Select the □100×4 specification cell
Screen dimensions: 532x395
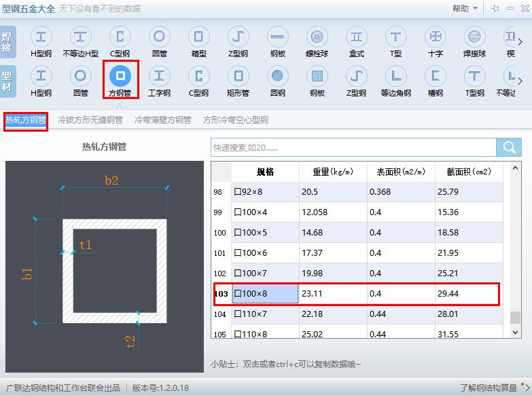coord(266,212)
